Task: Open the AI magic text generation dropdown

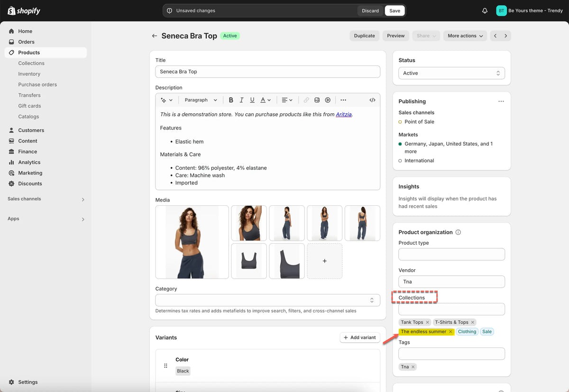Action: 166,100
